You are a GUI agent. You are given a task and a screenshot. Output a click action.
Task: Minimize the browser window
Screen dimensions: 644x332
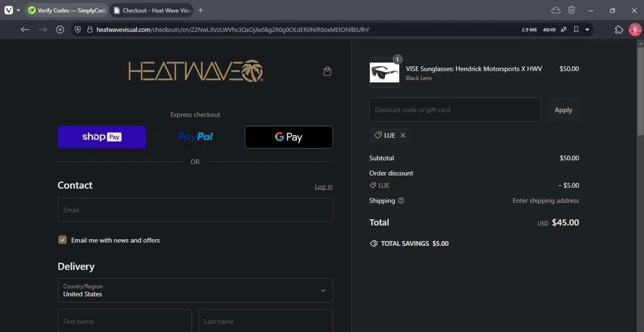tap(591, 10)
